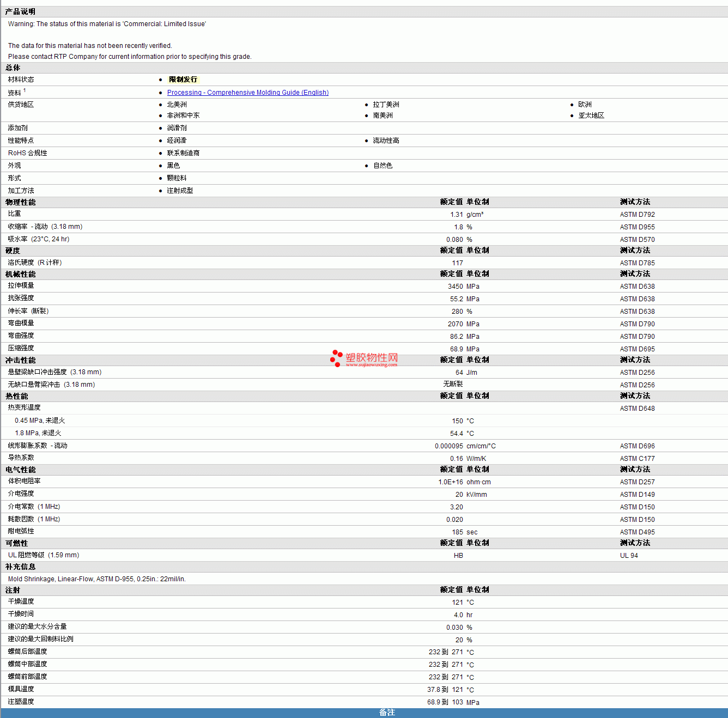Viewport: 728px width, 718px height.
Task: Click the red dots watermark logo
Action: coord(336,357)
